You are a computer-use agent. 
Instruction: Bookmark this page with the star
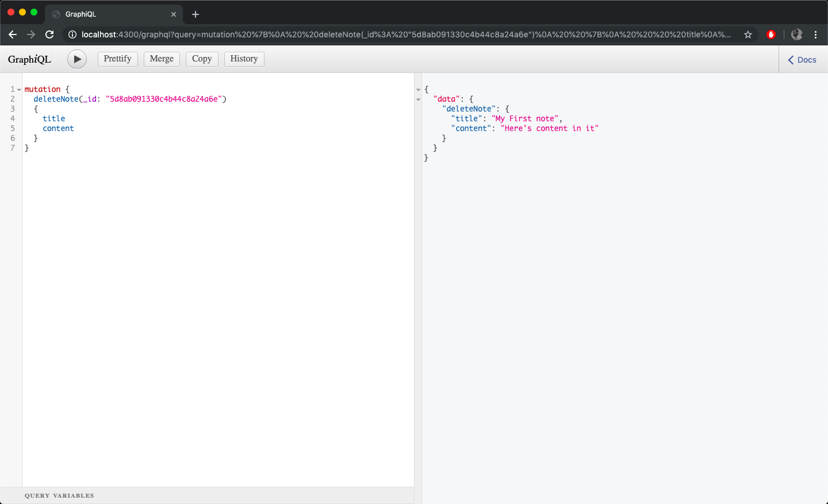748,34
